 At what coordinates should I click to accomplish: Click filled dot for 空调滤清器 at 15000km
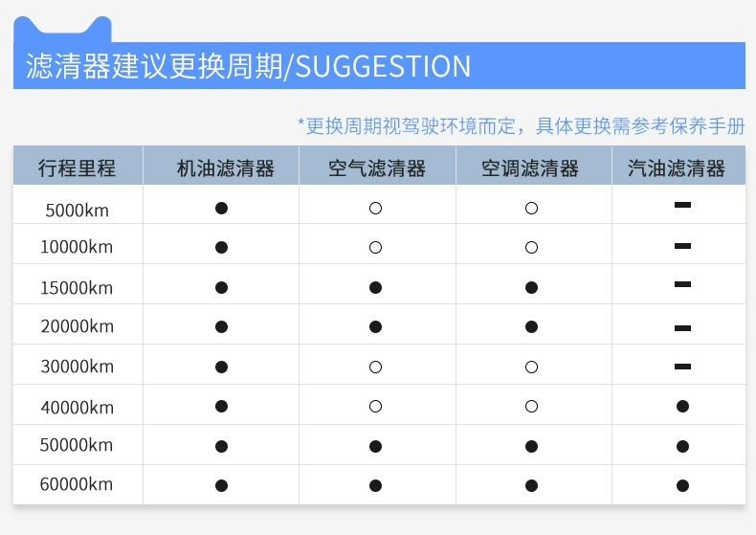(531, 288)
